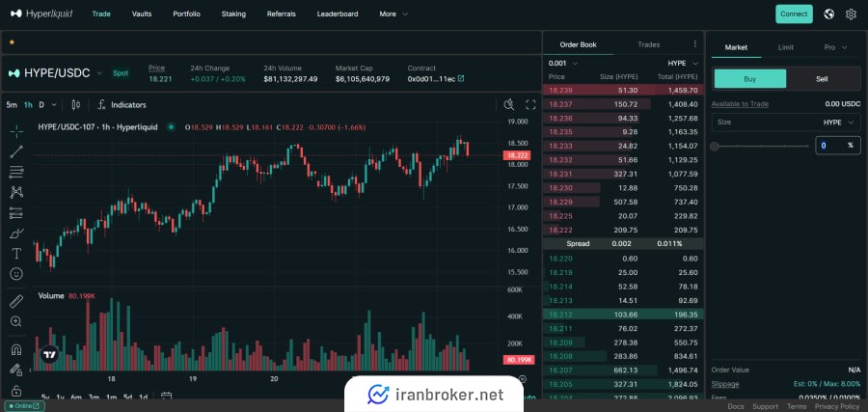Change the Size currency HYPE dropdown
This screenshot has width=868, height=412.
pyautogui.click(x=840, y=123)
